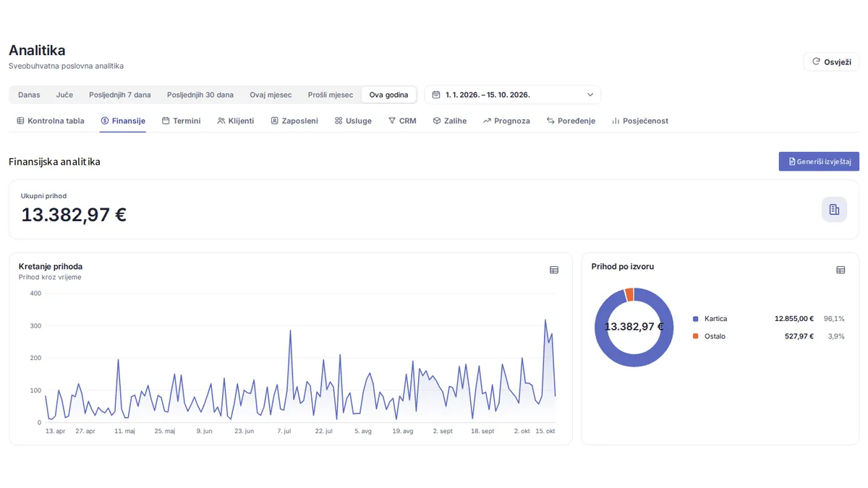Click the 3,9% percentage
This screenshot has width=868, height=488.
[836, 336]
